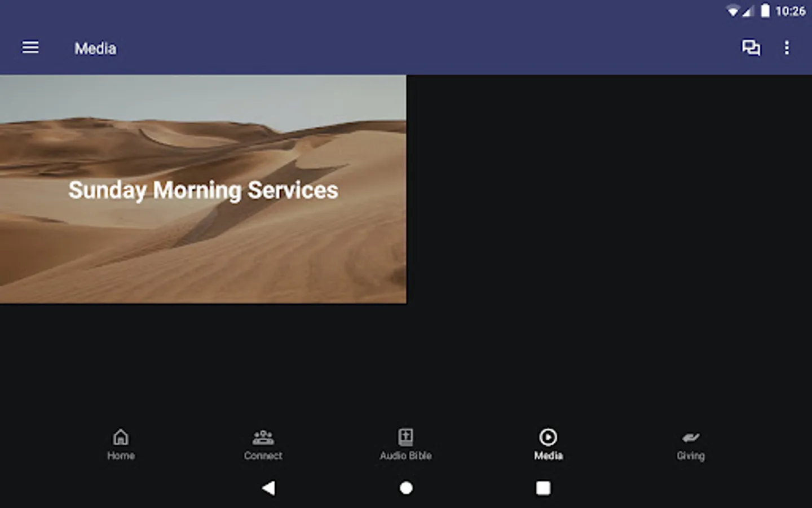Open the Audio Bible tab
The width and height of the screenshot is (812, 508).
point(405,445)
